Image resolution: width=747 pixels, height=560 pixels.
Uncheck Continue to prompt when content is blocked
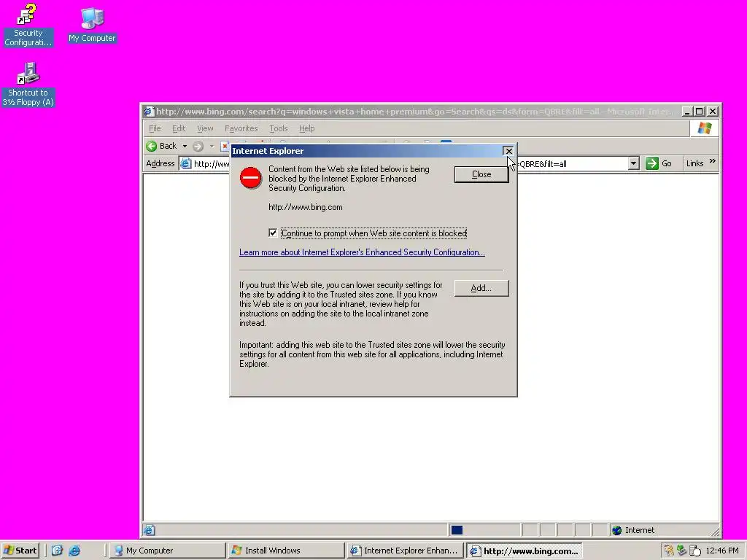pos(273,233)
